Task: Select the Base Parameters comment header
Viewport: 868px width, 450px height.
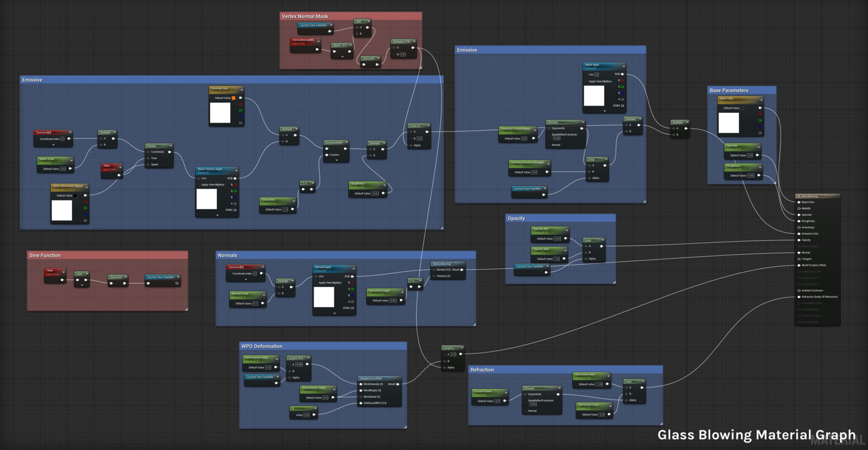Action: coord(742,90)
